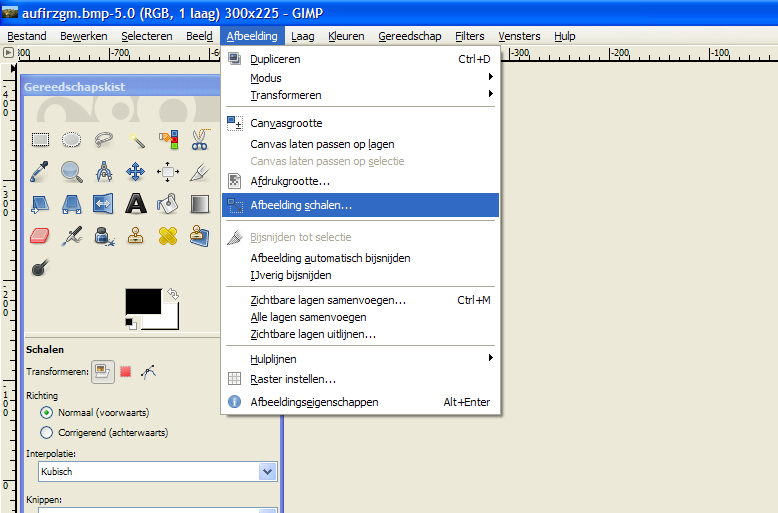Select the Free Select lasso tool
The height and width of the screenshot is (513, 778).
point(104,140)
